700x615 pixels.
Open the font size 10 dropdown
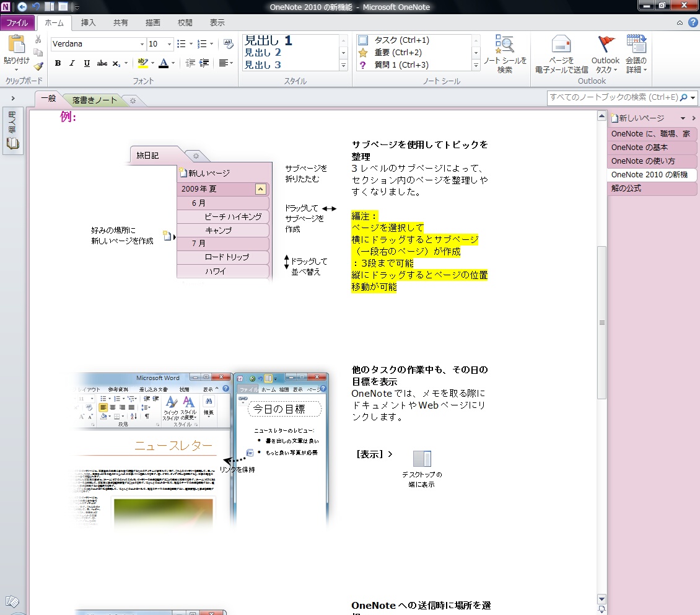169,44
